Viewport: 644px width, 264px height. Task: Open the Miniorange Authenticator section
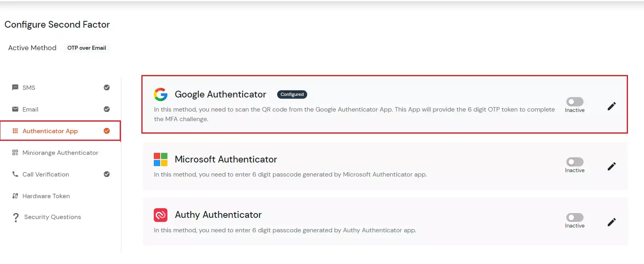[x=60, y=152]
